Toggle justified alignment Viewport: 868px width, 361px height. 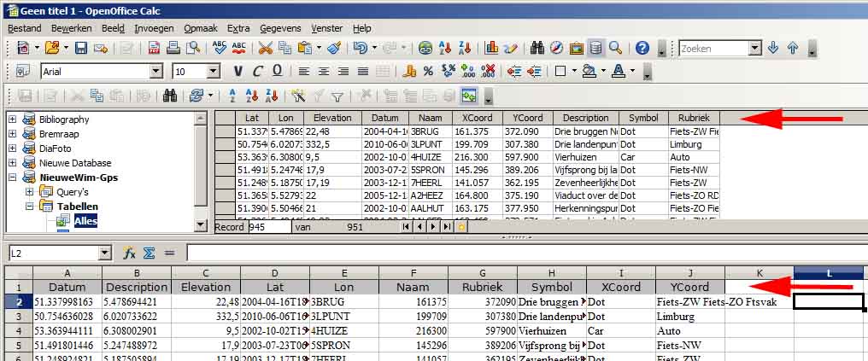[x=362, y=71]
